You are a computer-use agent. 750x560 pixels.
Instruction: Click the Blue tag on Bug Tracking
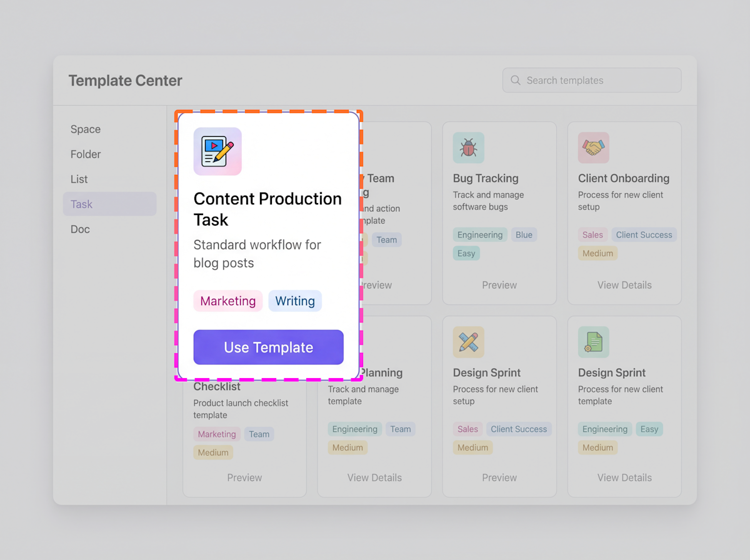pyautogui.click(x=524, y=235)
